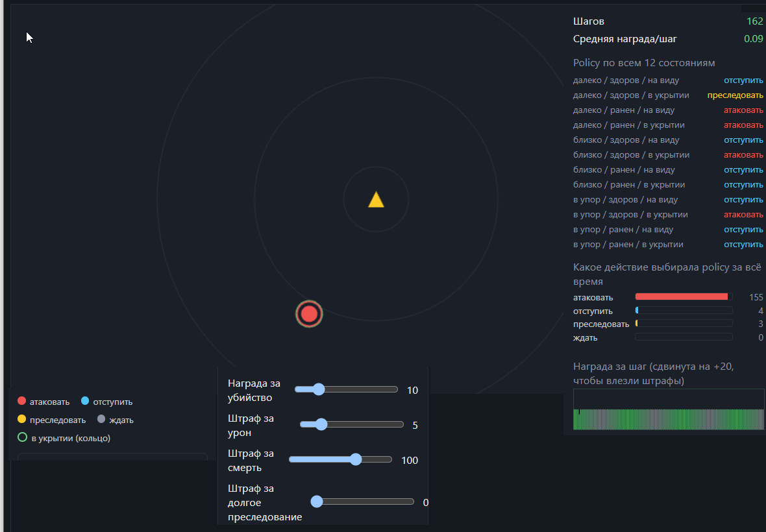Click the 'Награда за шаг' chart heading

click(x=653, y=374)
